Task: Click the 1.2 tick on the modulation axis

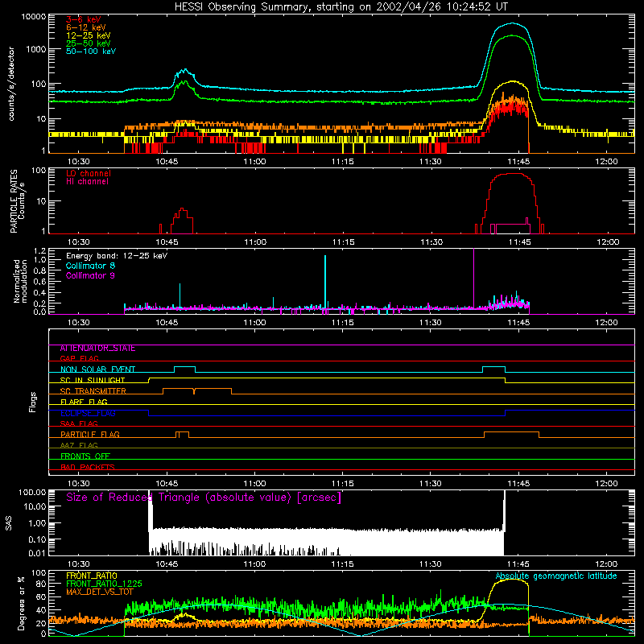Action: pos(39,251)
